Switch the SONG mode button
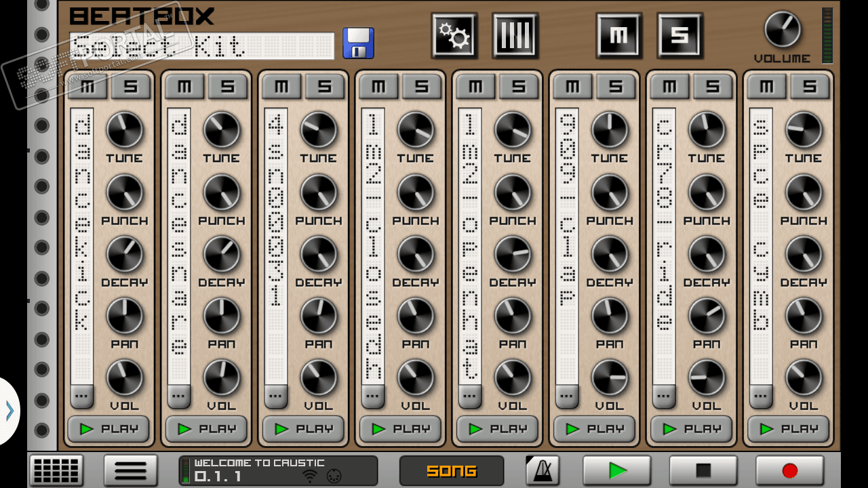 tap(452, 470)
